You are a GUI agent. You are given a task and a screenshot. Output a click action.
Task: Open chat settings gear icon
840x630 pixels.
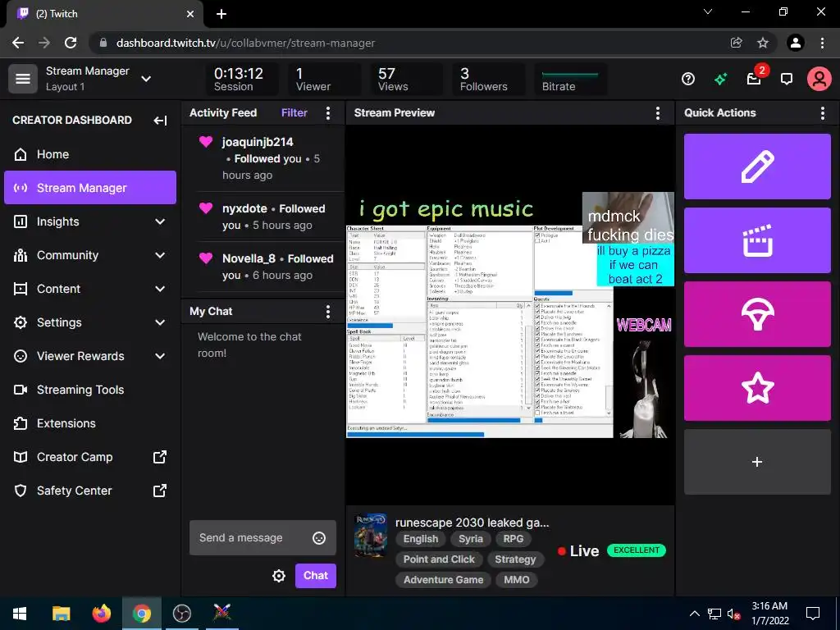(x=279, y=576)
